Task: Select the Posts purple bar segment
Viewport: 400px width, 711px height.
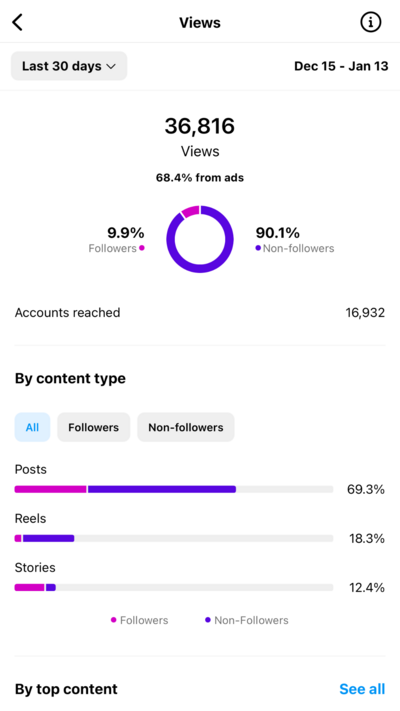Action: click(x=162, y=489)
